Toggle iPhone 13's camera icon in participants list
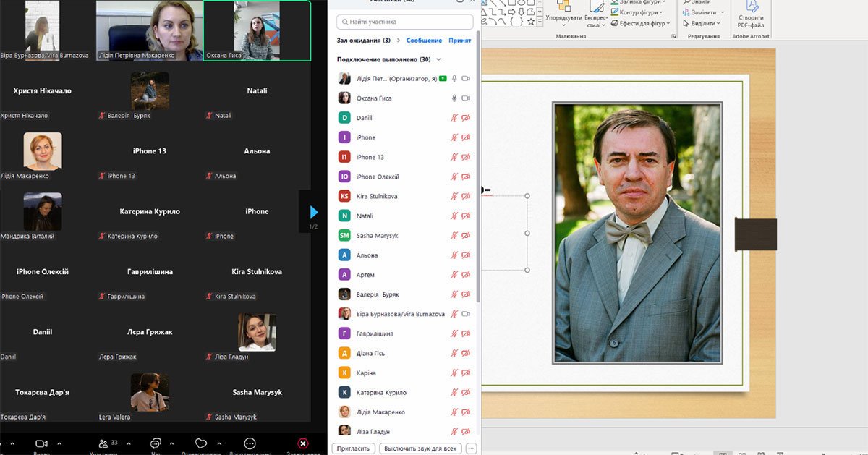This screenshot has height=455, width=868. click(467, 157)
